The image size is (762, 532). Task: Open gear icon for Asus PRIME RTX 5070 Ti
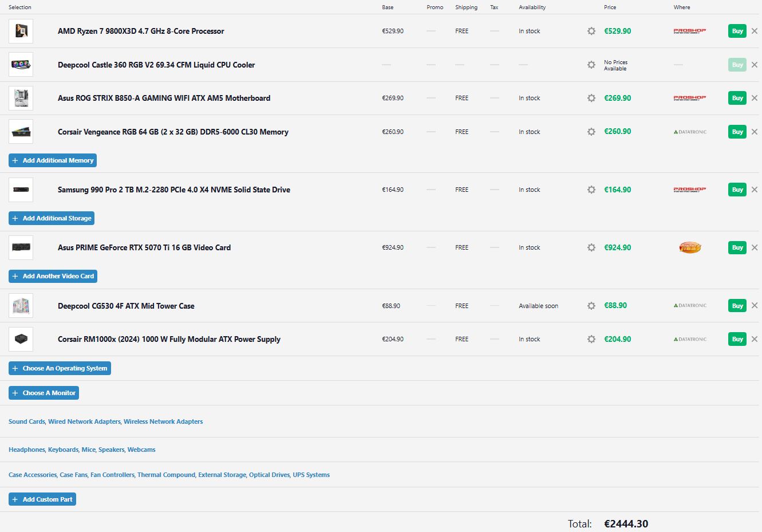(x=591, y=247)
